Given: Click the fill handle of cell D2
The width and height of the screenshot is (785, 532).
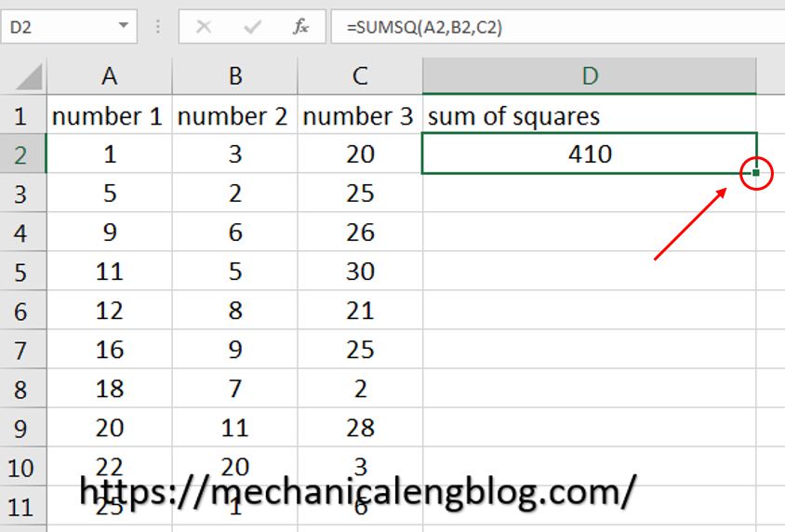Looking at the screenshot, I should tap(756, 173).
